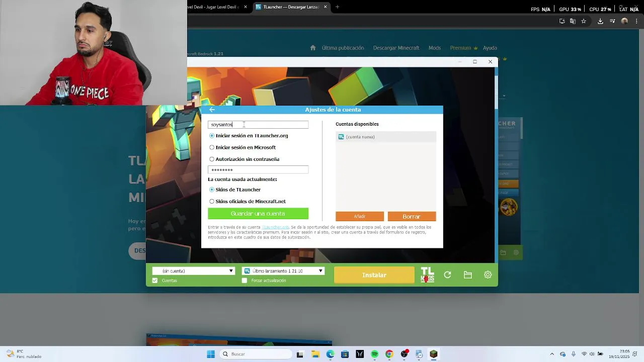Screen dimensions: 644x362
Task: Open Última publicación on the website
Action: tap(343, 48)
